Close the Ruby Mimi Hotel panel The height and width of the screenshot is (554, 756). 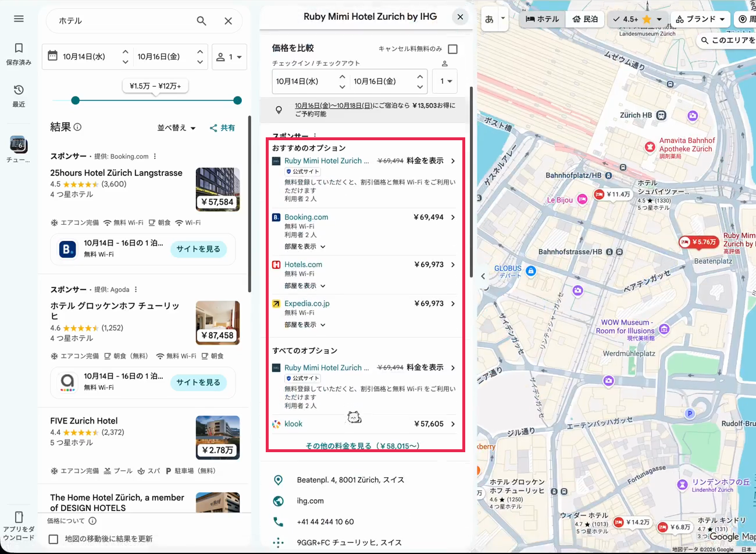click(460, 17)
